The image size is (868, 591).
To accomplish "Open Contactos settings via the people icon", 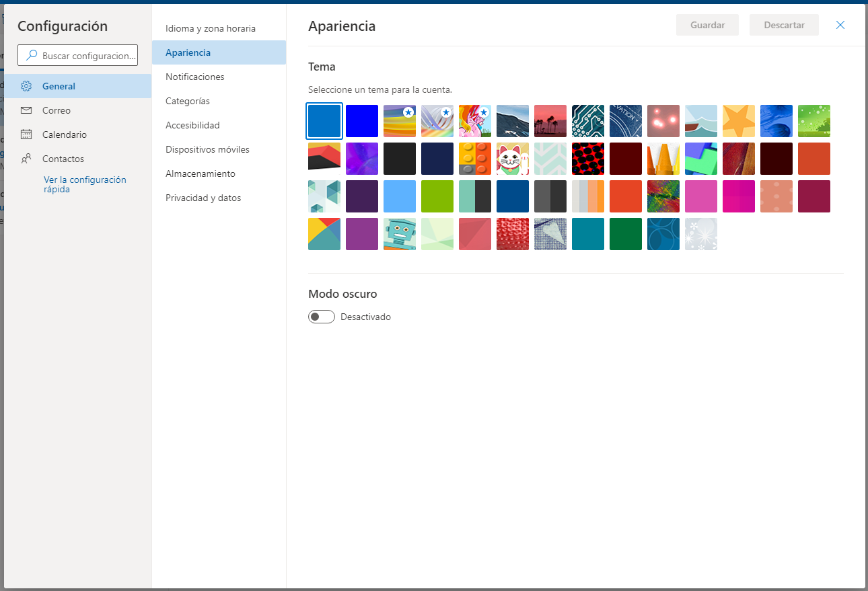I will click(x=26, y=159).
